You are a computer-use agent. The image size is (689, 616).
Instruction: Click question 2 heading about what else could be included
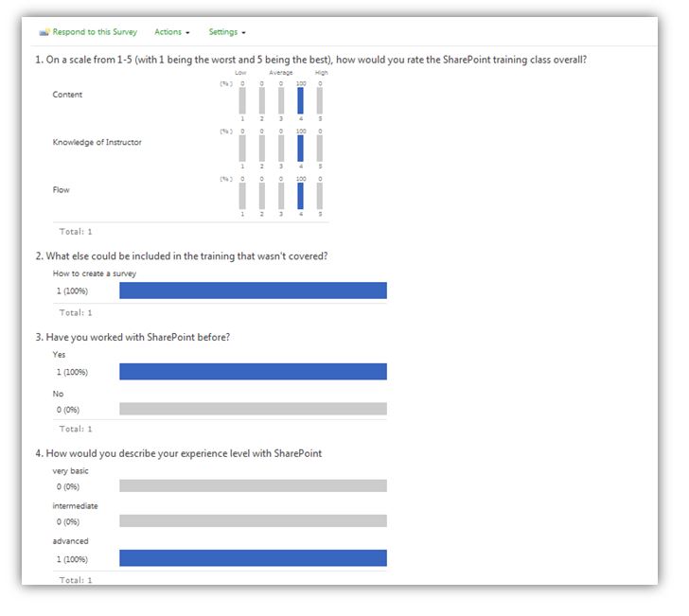[182, 256]
